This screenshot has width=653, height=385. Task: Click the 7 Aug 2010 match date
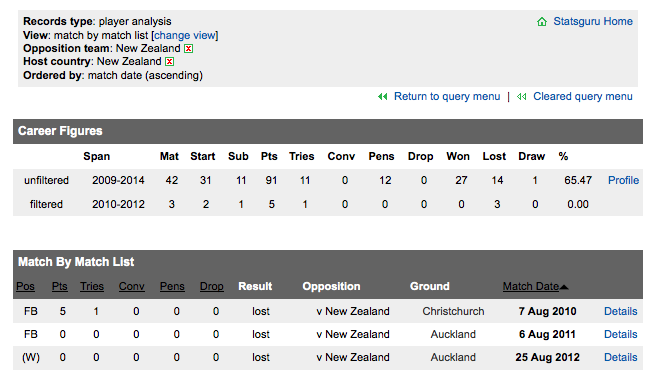pos(547,312)
